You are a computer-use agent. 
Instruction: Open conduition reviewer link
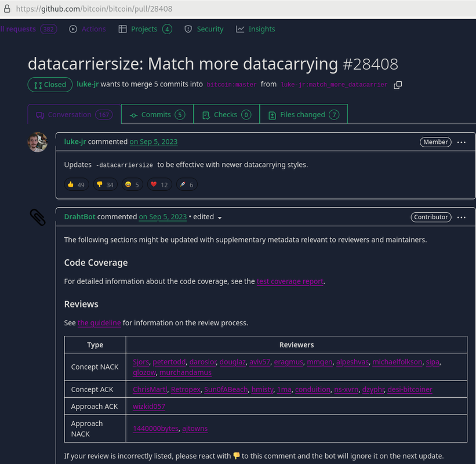[313, 390]
